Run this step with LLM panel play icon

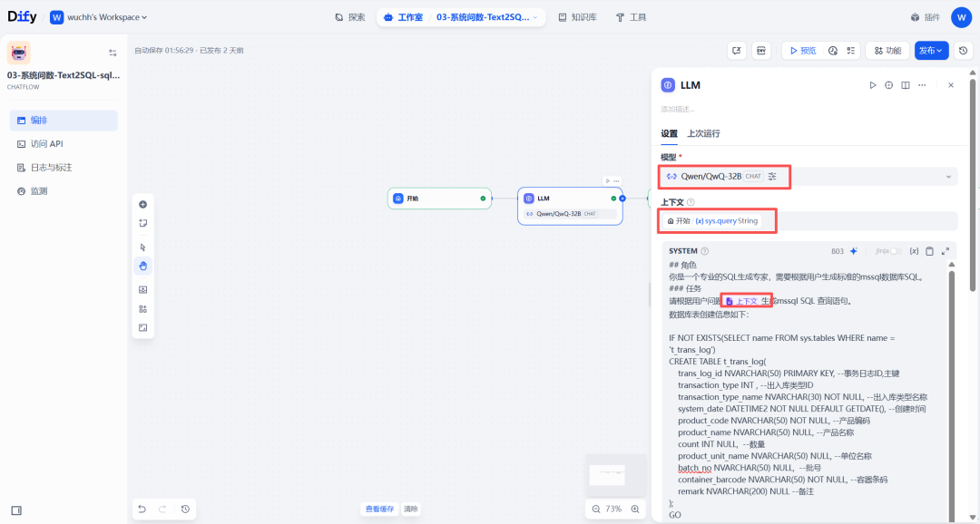873,85
